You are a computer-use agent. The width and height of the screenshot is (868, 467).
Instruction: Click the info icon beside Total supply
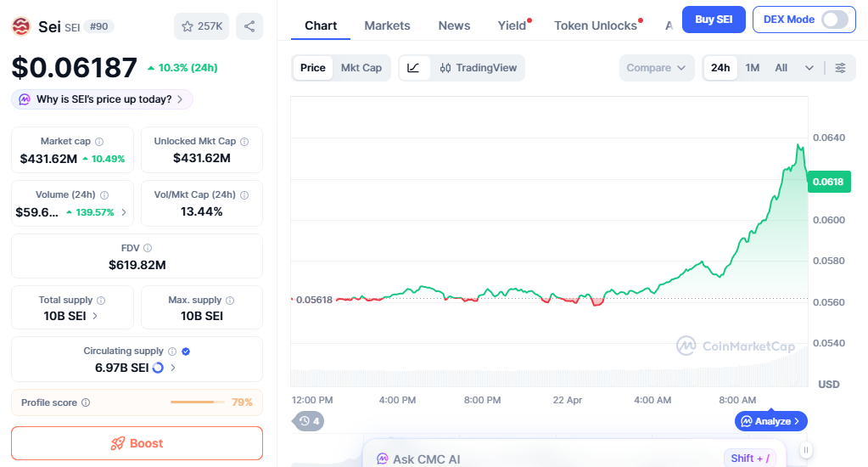point(101,301)
